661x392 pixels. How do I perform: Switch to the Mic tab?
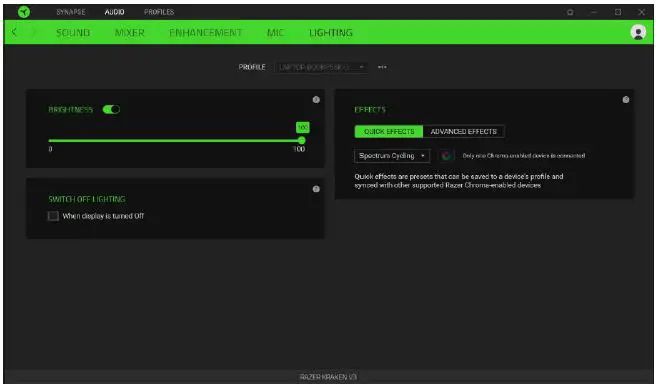[275, 32]
